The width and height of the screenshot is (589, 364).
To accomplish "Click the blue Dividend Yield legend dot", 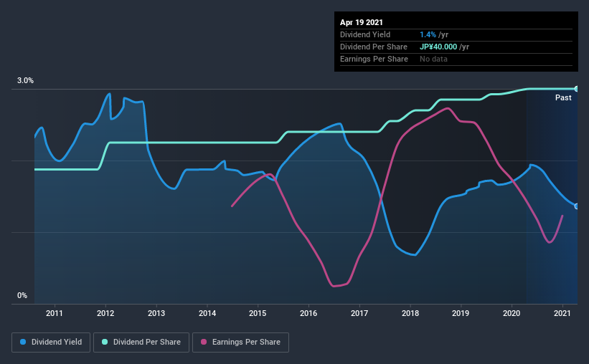I will (x=23, y=342).
